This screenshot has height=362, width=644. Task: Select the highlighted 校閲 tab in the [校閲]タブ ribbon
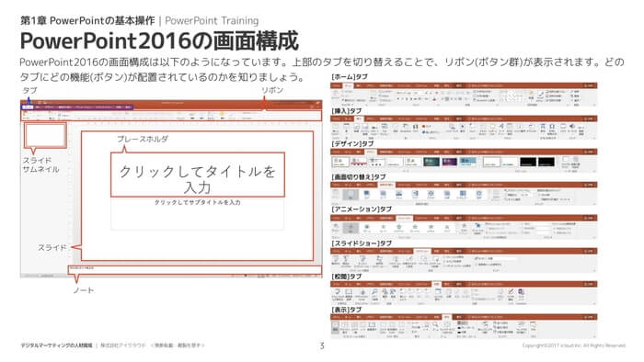point(437,284)
